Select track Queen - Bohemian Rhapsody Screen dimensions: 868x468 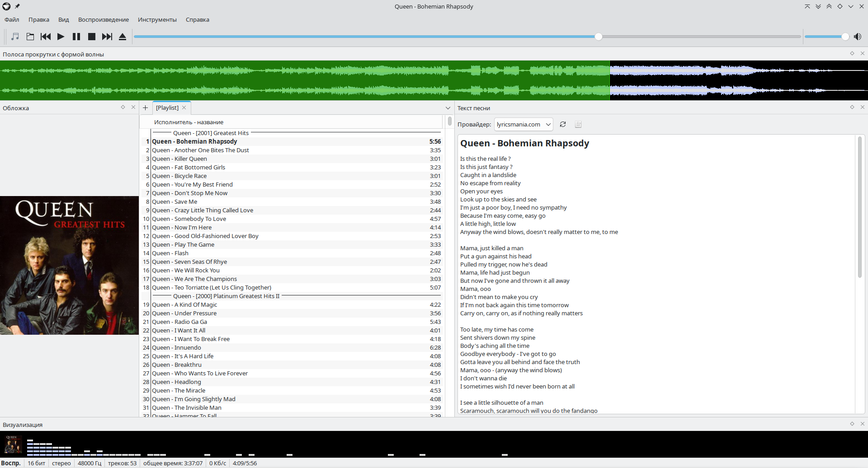click(292, 141)
